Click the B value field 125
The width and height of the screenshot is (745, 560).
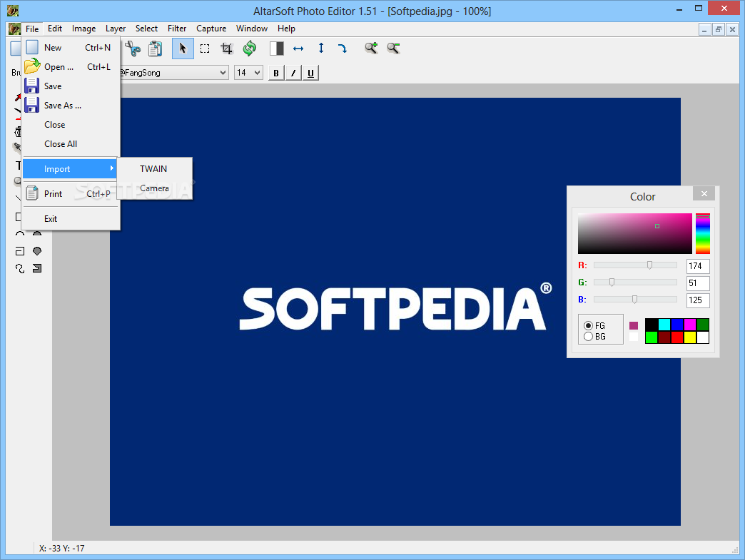click(x=698, y=300)
